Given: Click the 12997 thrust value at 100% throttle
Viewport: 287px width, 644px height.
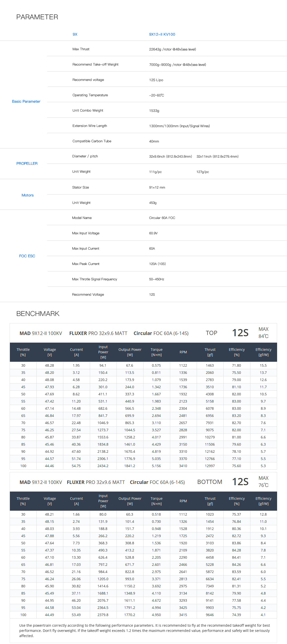Looking at the screenshot, I should [210, 466].
